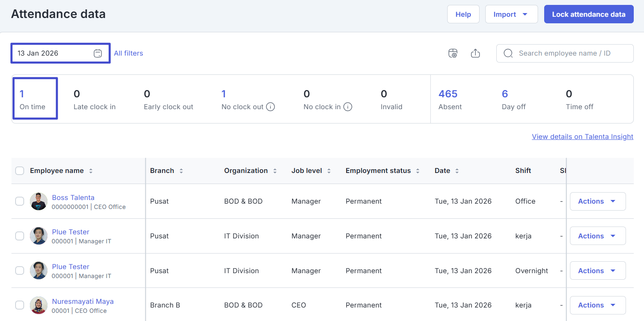Image resolution: width=644 pixels, height=321 pixels.
Task: Check the Boss Talenta row checkbox
Action: point(20,201)
